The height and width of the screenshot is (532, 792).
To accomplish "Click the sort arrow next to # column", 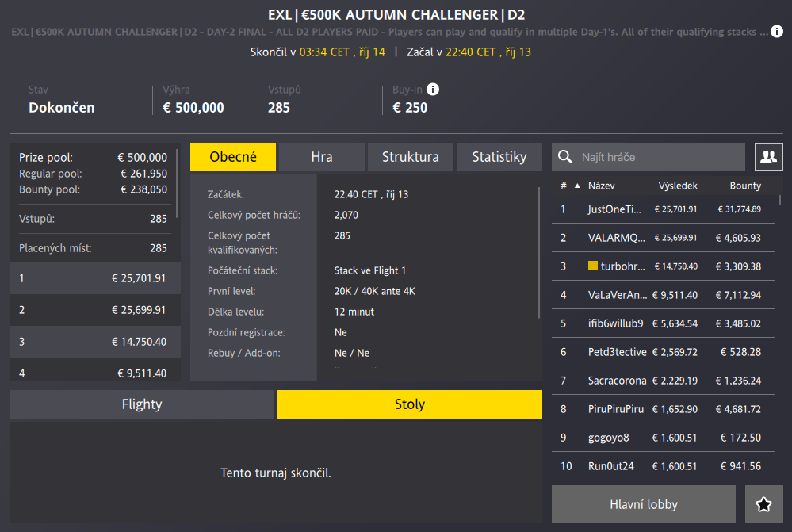I will pos(577,186).
